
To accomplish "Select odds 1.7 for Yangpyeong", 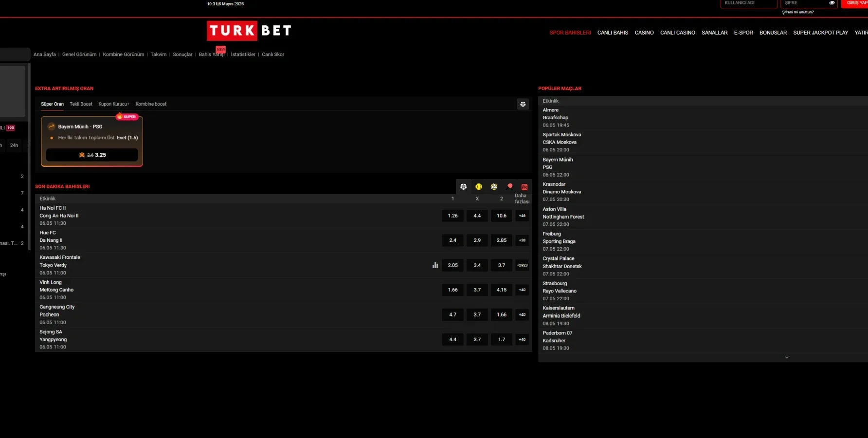I will (x=502, y=340).
